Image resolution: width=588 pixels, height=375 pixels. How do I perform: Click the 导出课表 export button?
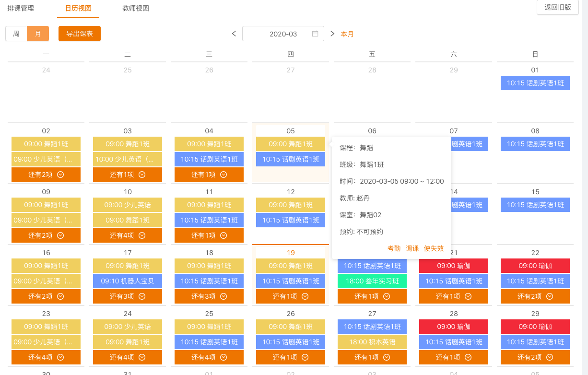tap(80, 34)
